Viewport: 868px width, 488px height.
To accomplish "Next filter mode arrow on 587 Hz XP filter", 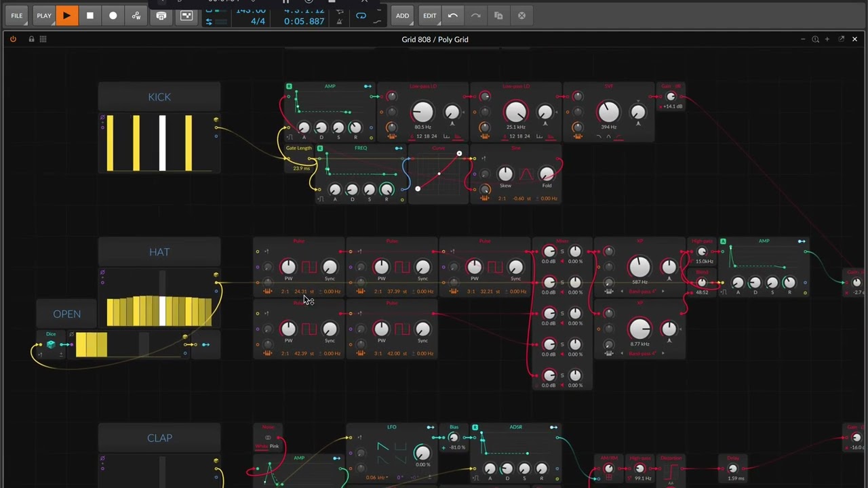I will coord(663,291).
